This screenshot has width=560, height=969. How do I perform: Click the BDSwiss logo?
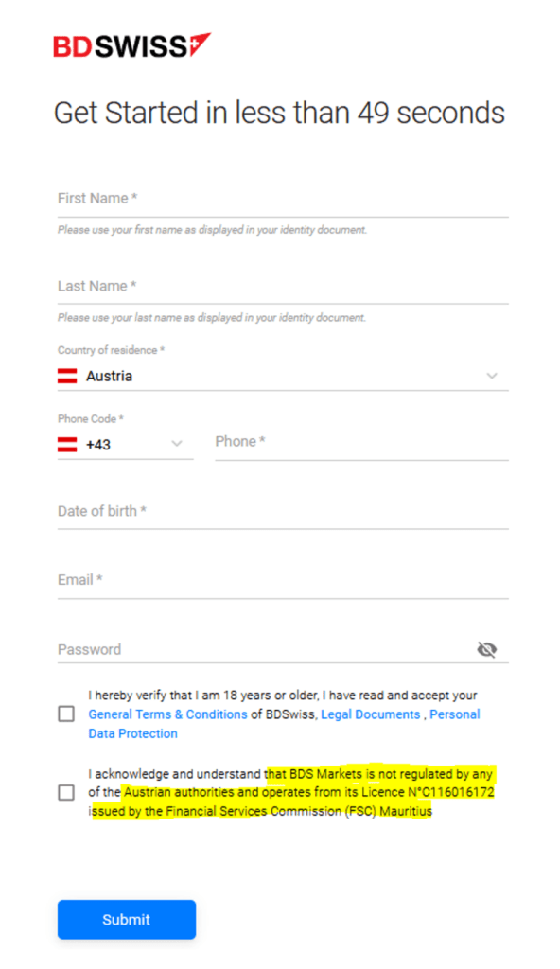131,45
